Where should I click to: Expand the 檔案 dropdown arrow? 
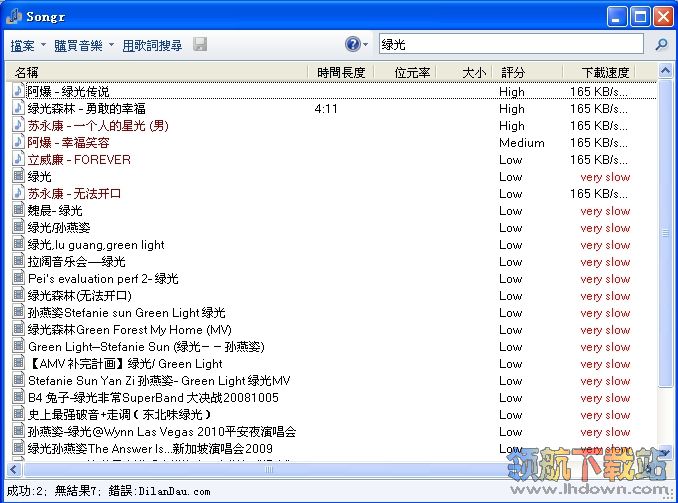[43, 45]
